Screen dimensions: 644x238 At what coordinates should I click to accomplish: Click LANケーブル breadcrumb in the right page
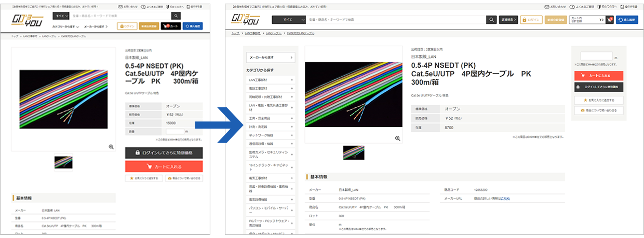[x=274, y=33]
